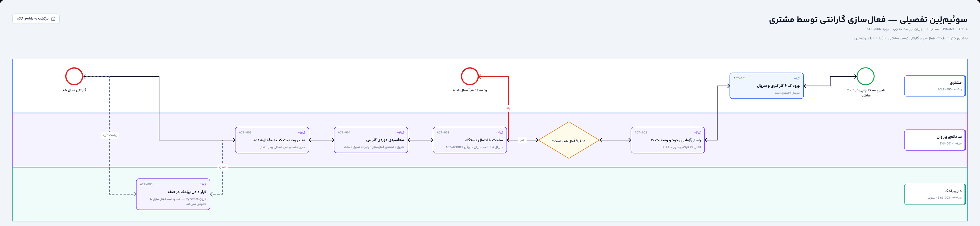Click the 'ACT-001' code in the first activity
The width and height of the screenshot is (980, 226).
(x=740, y=79)
